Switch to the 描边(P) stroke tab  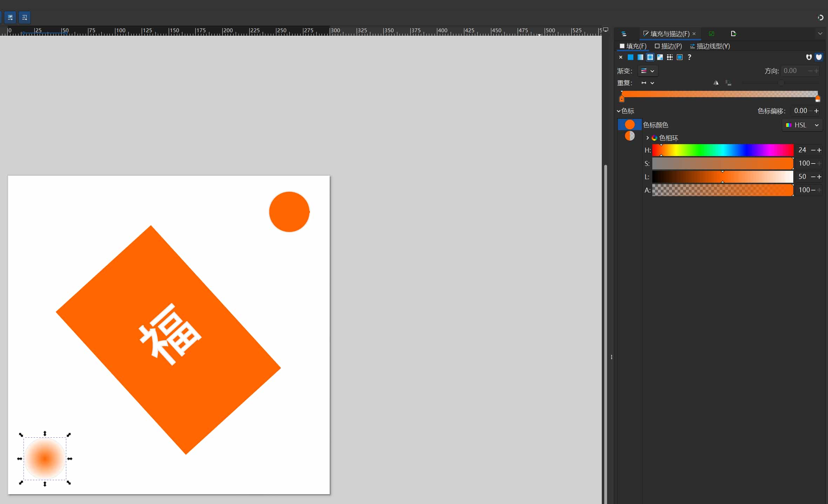tap(668, 46)
